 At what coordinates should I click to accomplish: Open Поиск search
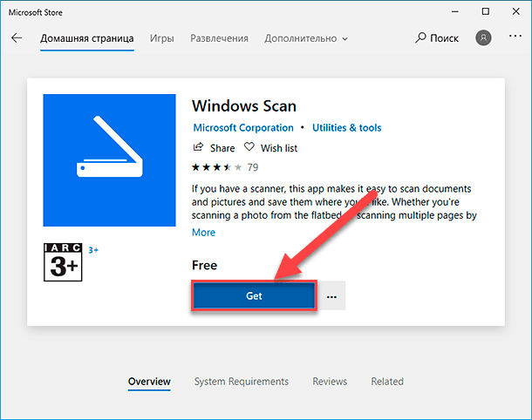click(x=437, y=38)
